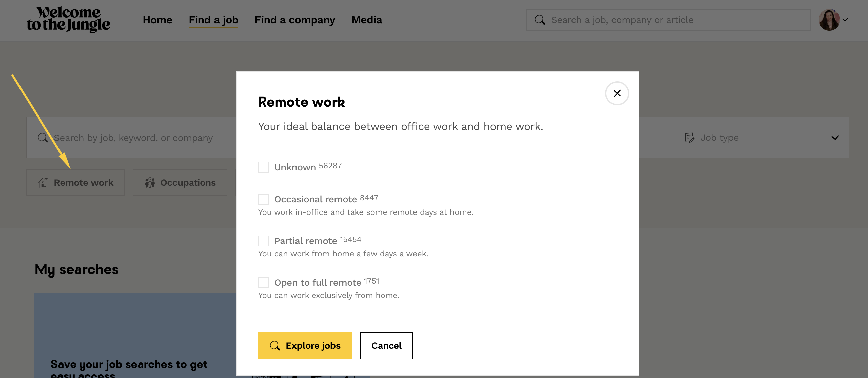Select Open to full remote checkbox
868x378 pixels.
pyautogui.click(x=264, y=282)
